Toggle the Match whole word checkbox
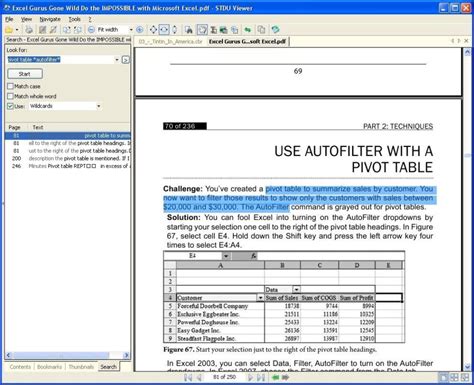The width and height of the screenshot is (474, 385). [10, 96]
